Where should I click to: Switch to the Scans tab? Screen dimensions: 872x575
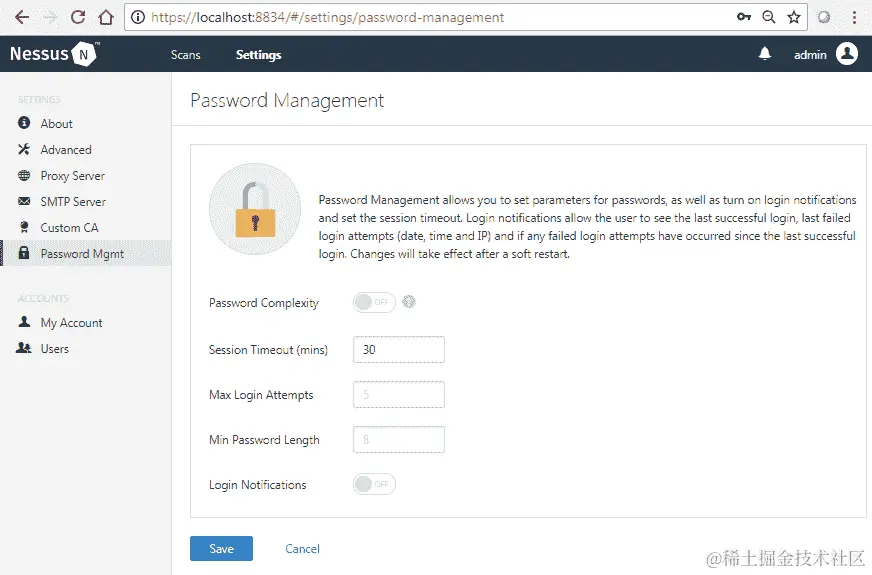(185, 55)
